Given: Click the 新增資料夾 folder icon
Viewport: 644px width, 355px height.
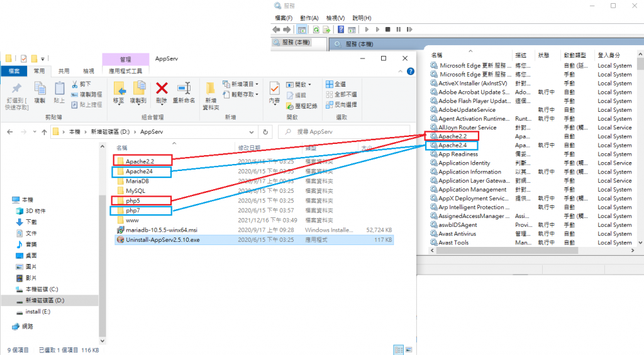Looking at the screenshot, I should 211,89.
